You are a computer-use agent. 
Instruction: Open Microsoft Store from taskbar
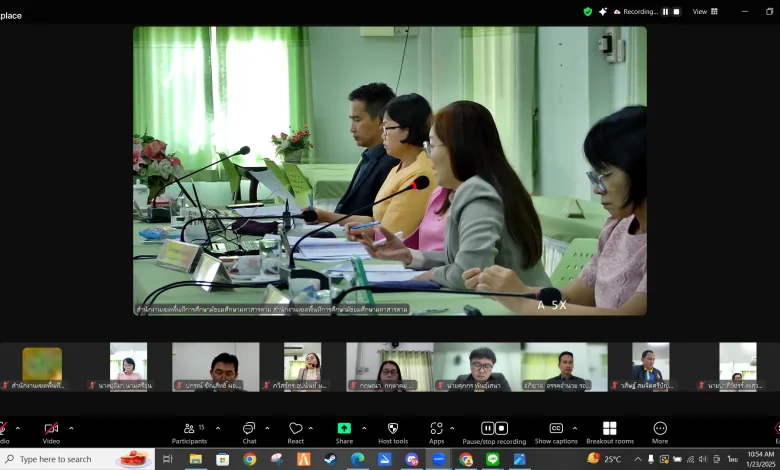222,459
